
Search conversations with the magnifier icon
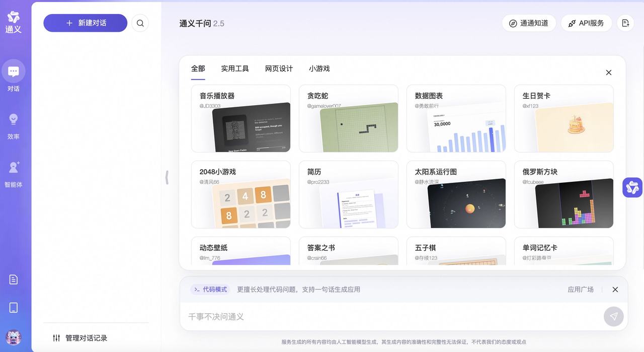(140, 23)
